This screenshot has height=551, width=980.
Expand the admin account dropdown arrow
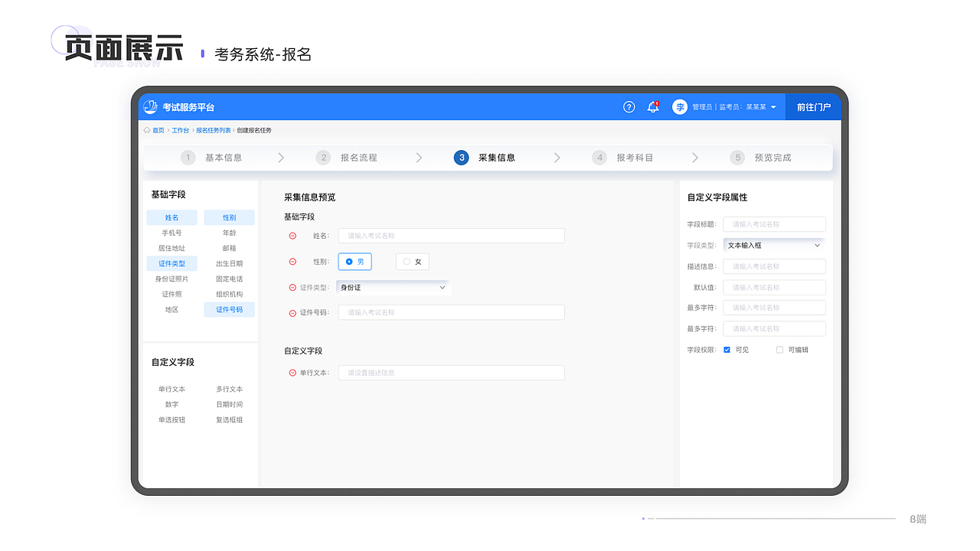773,107
